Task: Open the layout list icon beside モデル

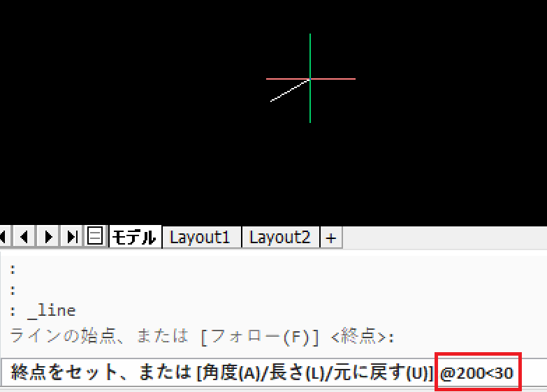Action: tap(95, 236)
